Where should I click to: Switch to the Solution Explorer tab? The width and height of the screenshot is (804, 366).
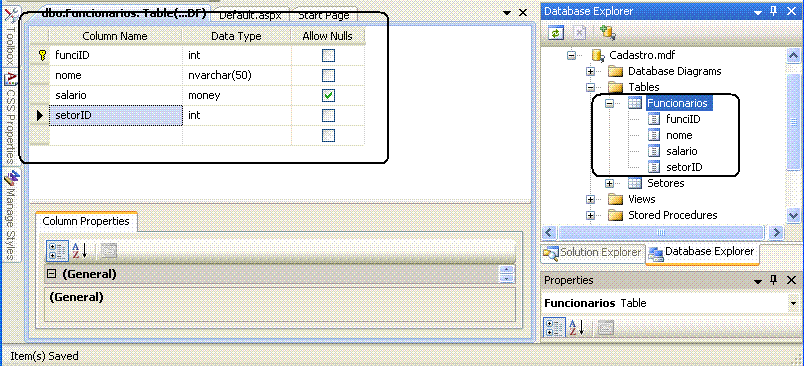pyautogui.click(x=593, y=252)
